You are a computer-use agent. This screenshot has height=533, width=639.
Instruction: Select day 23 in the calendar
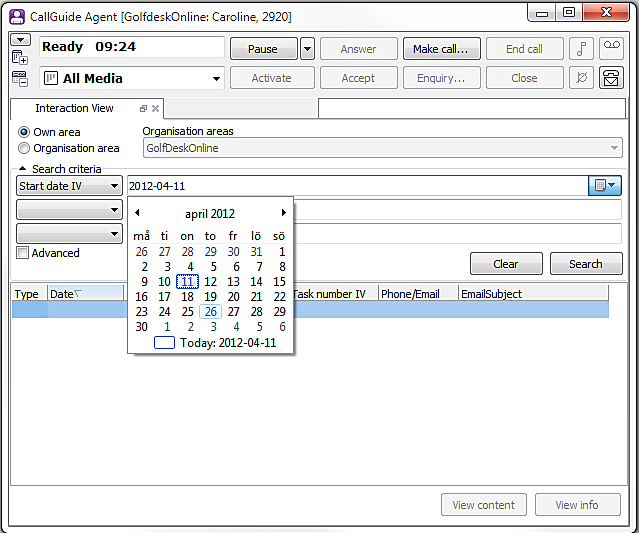(141, 312)
